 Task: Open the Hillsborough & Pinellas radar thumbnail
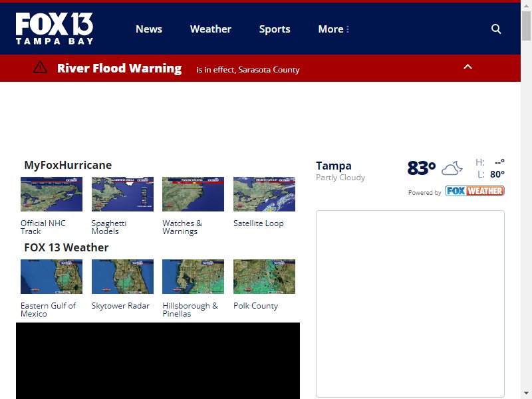(193, 277)
